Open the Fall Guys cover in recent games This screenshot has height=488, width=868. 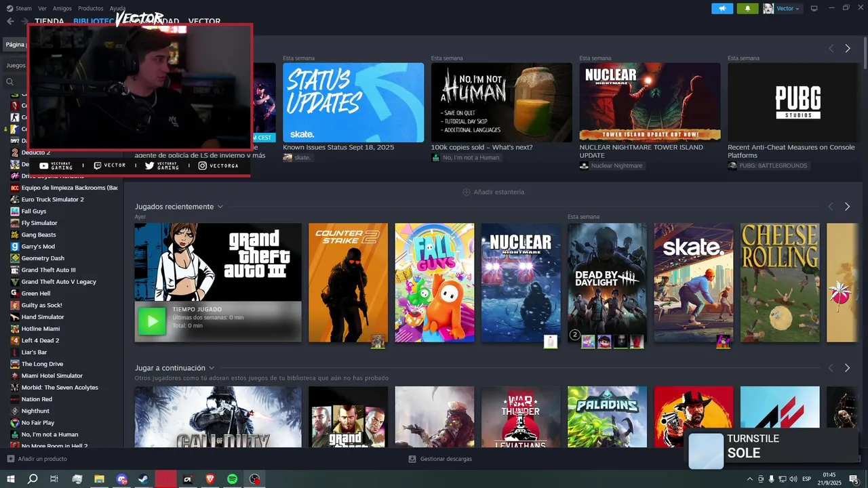(x=435, y=283)
